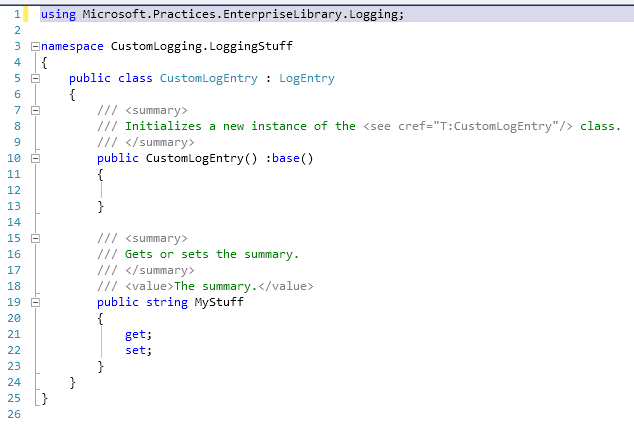This screenshot has height=433, width=634.
Task: Click line number 25 in the margin
Action: click(16, 398)
